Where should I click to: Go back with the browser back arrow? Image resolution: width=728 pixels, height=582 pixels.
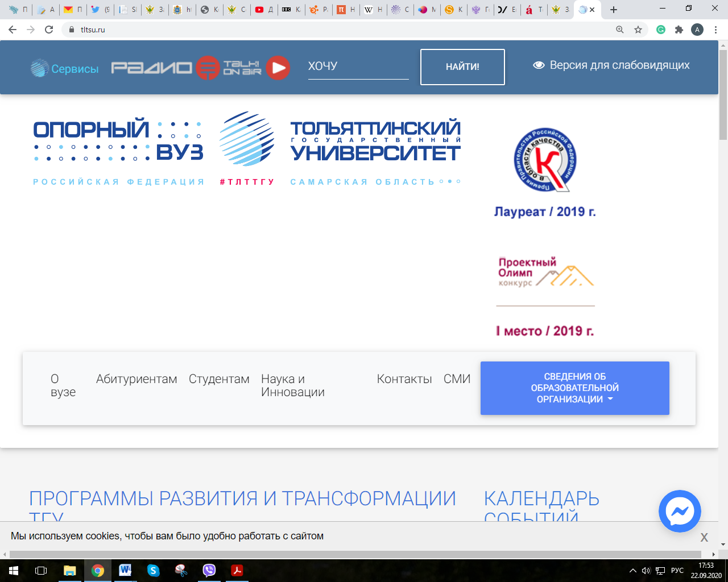[x=13, y=30]
